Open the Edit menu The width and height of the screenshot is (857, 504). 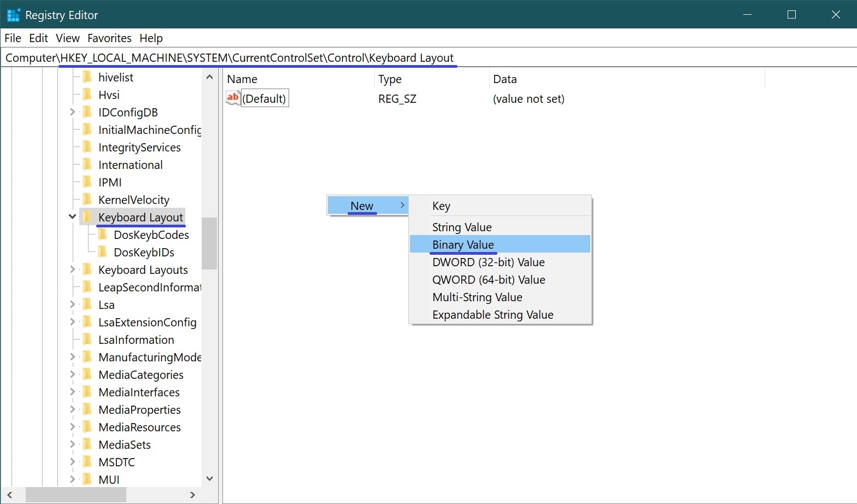click(38, 38)
